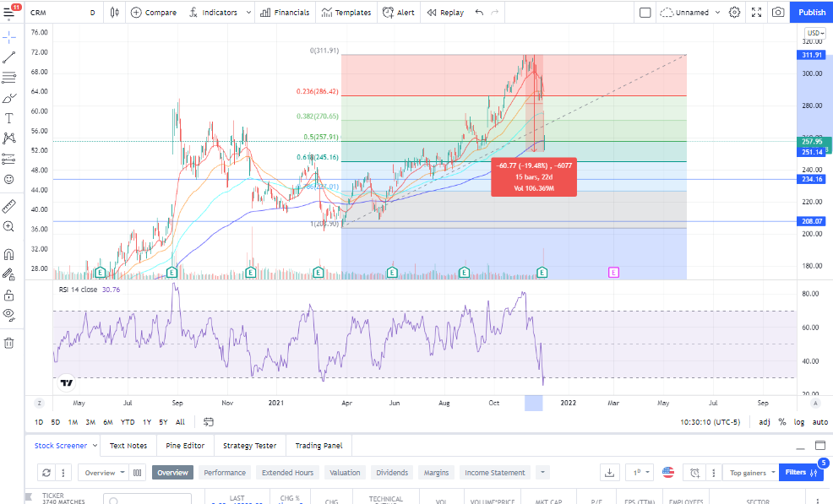This screenshot has width=833, height=504.
Task: Set chart range to 1Y
Action: pos(147,422)
